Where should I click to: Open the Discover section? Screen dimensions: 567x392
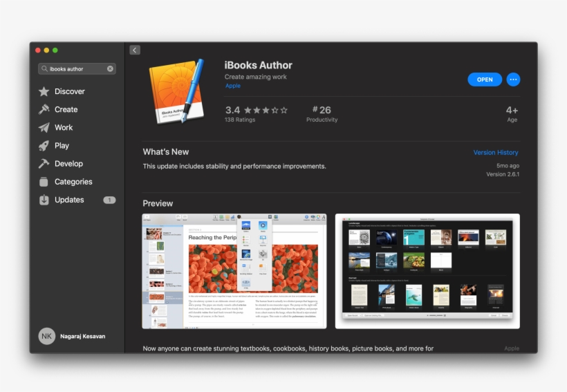pos(69,91)
